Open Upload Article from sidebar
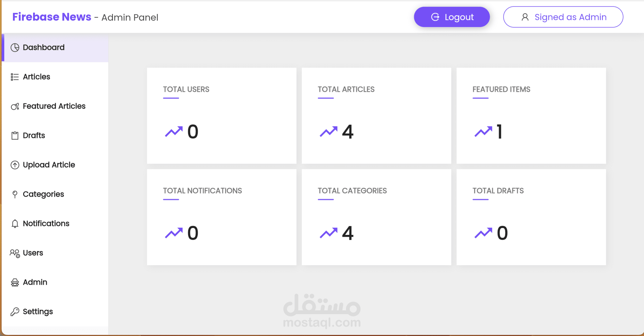644x336 pixels. pos(49,165)
